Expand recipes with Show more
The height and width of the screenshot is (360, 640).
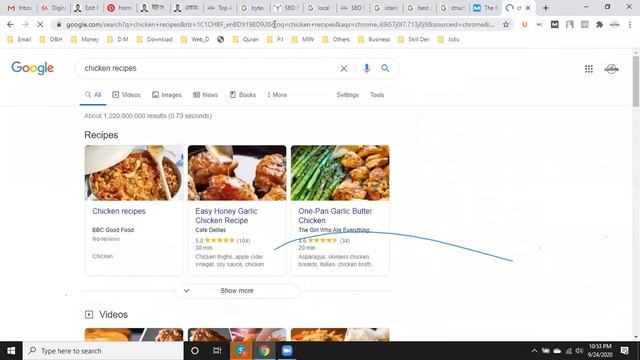[x=237, y=291]
